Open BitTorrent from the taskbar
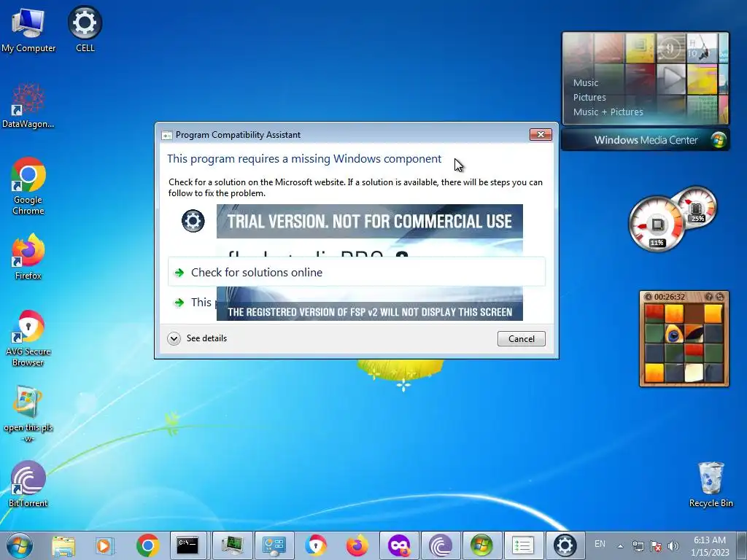 441,545
